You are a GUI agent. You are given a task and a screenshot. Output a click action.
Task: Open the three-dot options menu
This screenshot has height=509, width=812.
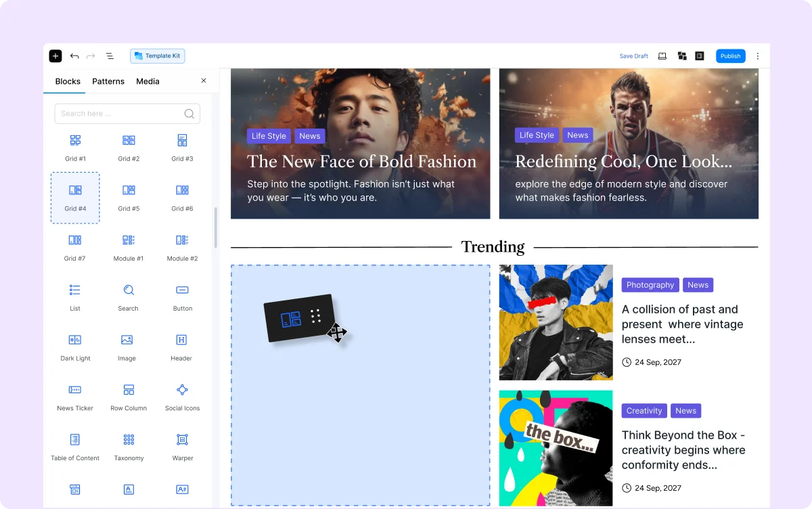pyautogui.click(x=758, y=56)
